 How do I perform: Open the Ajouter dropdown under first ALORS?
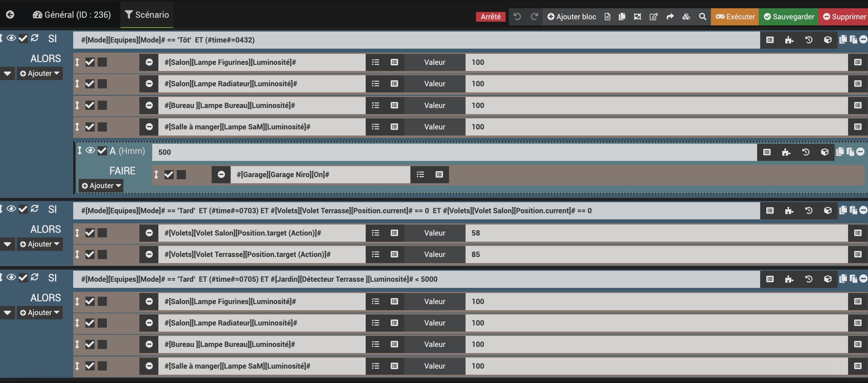coord(40,73)
